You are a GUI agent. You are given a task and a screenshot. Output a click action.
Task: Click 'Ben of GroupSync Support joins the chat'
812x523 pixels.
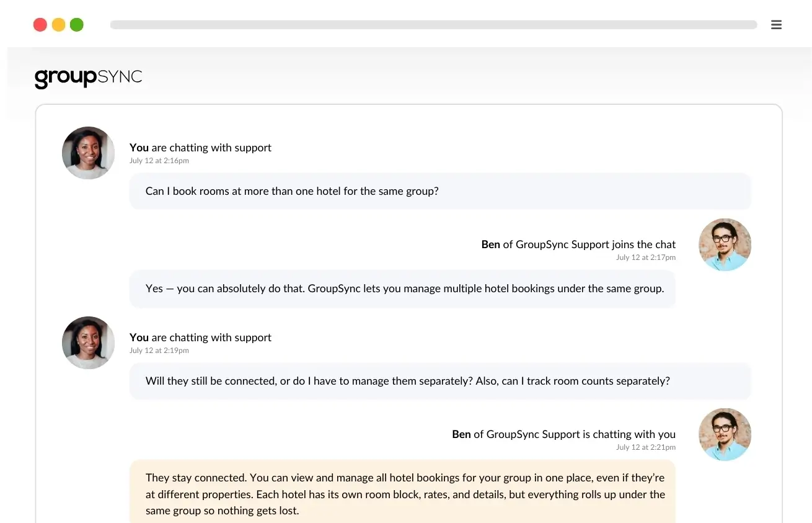point(578,244)
